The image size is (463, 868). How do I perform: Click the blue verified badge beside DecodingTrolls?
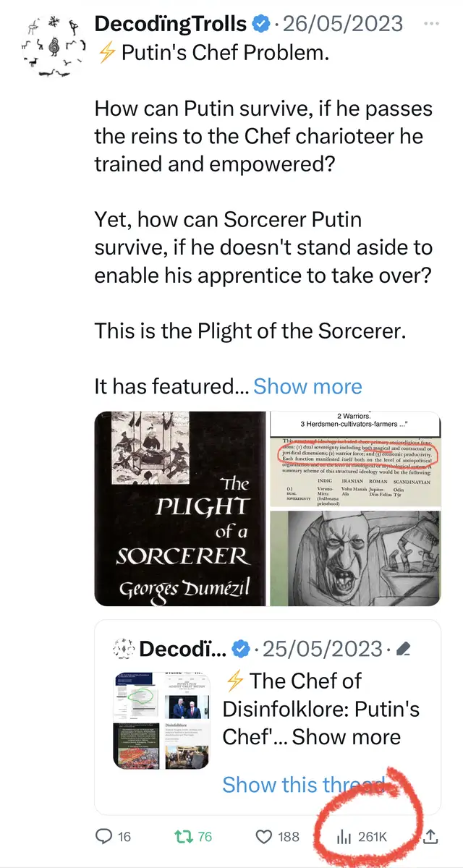(x=260, y=24)
